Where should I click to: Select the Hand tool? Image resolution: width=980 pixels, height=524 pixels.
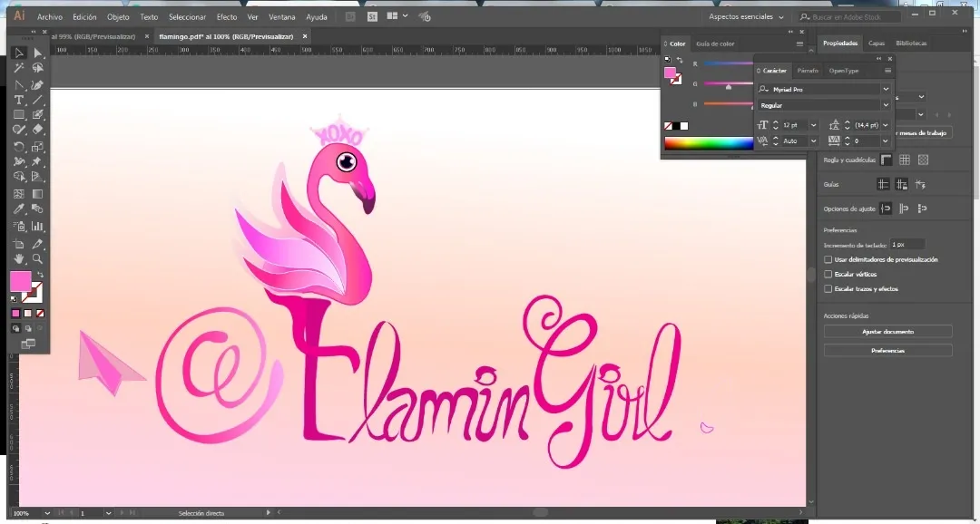[x=19, y=258]
